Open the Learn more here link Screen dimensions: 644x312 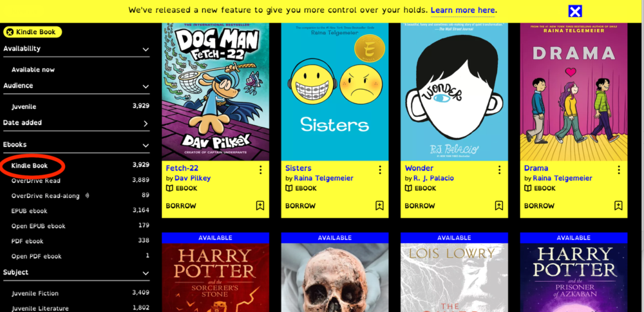pos(463,10)
